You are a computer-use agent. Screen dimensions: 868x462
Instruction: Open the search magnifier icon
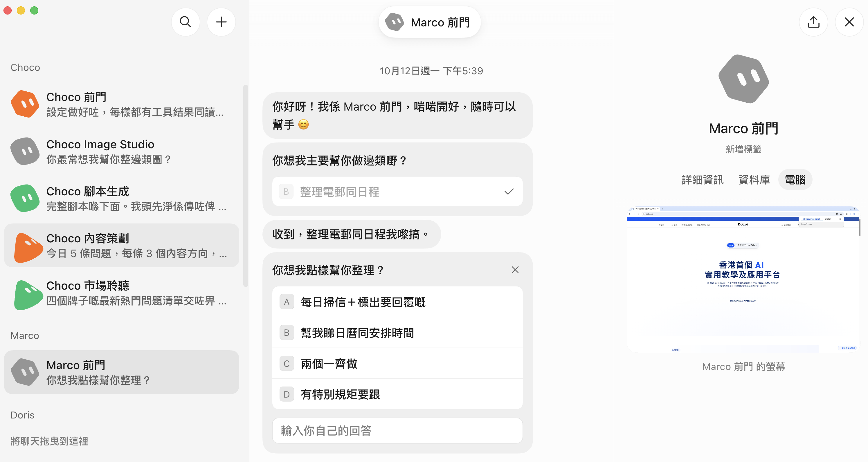(185, 22)
